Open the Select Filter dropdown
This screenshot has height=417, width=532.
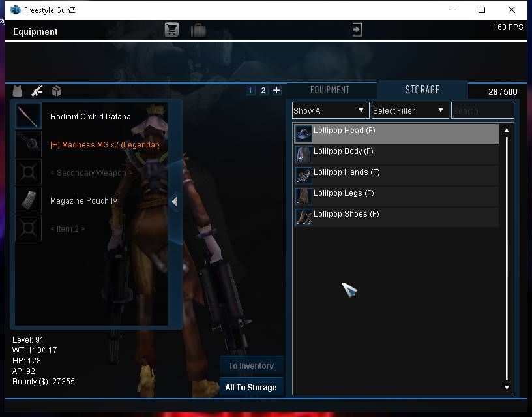[x=410, y=110]
